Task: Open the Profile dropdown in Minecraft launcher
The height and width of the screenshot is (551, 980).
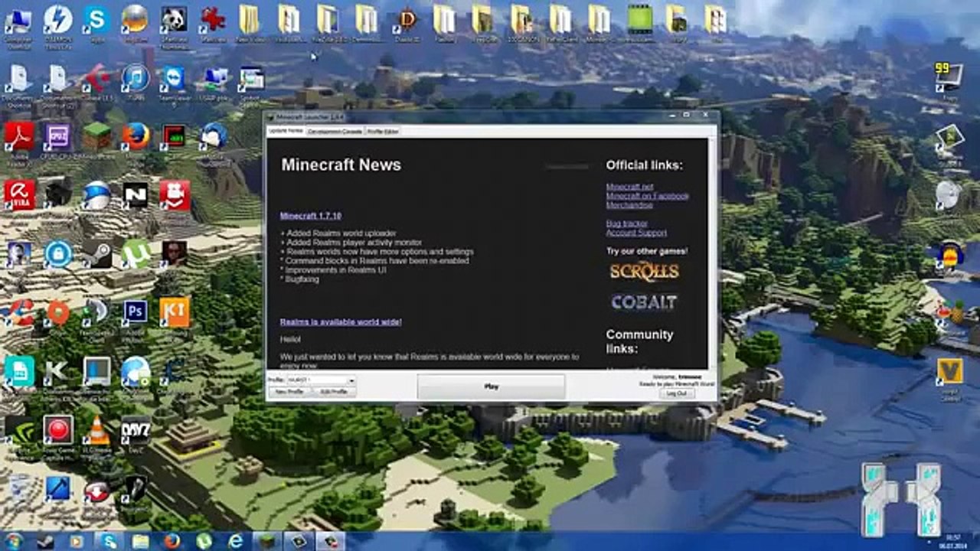Action: (x=320, y=380)
